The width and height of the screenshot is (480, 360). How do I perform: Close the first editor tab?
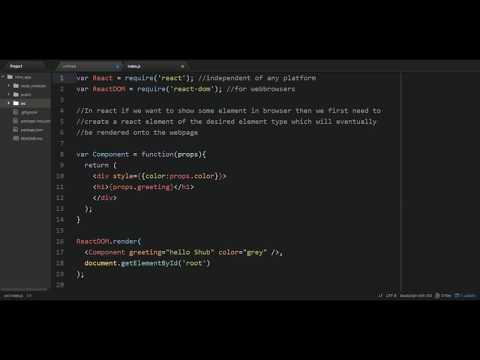pyautogui.click(x=117, y=66)
